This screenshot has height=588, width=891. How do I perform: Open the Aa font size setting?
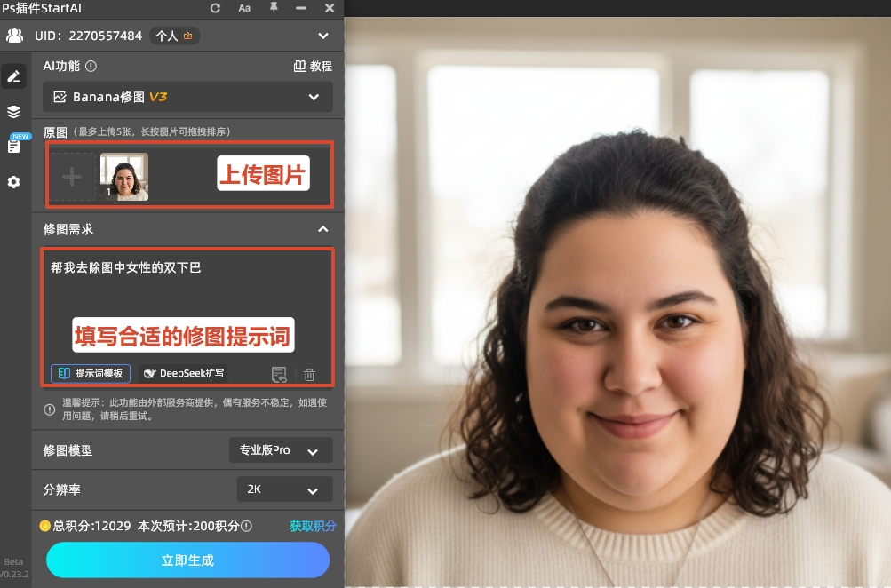point(244,8)
